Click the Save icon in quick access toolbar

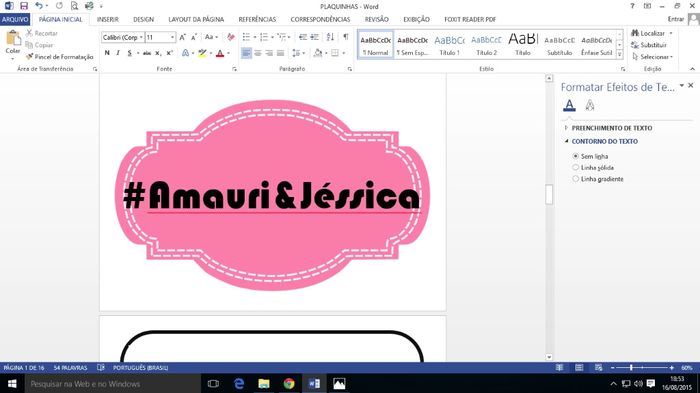[x=24, y=6]
